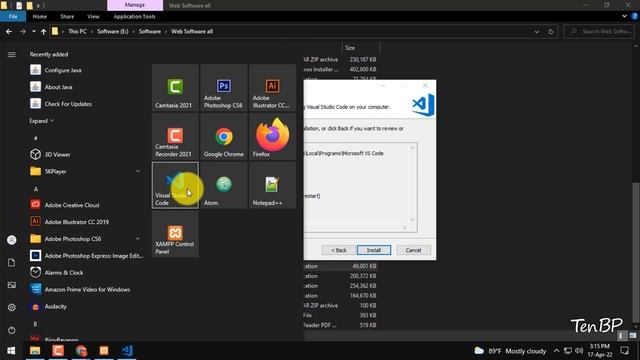Open File Explorer from the taskbar
Screen dimensions: 640x360
point(35,351)
